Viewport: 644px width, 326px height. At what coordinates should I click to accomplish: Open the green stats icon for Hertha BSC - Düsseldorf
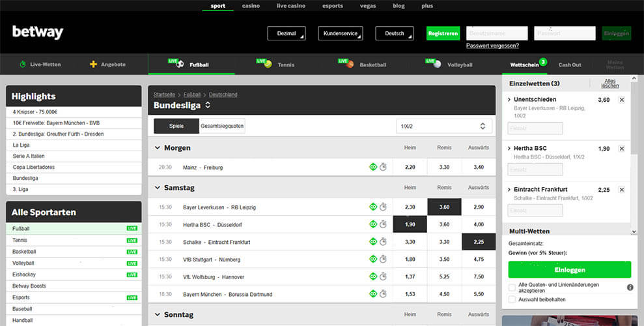coord(373,224)
